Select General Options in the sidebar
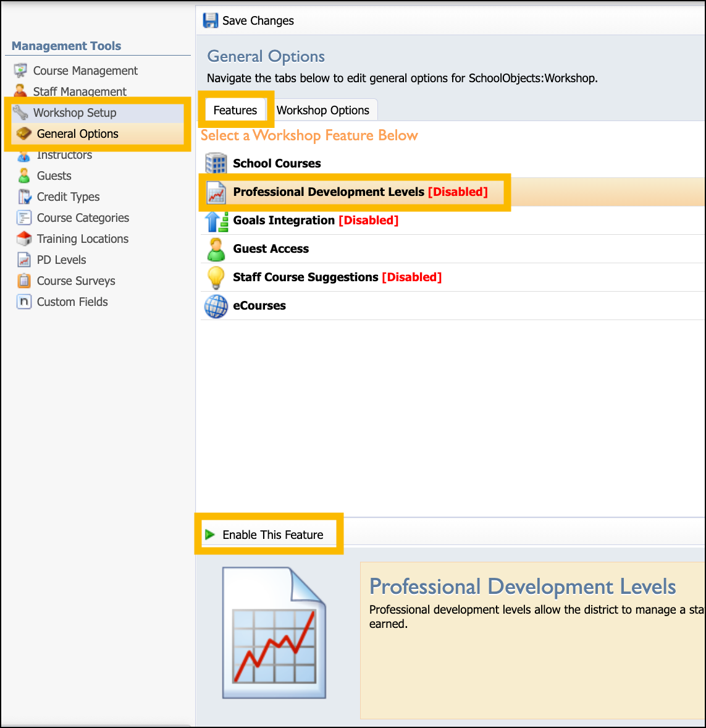 pos(77,133)
